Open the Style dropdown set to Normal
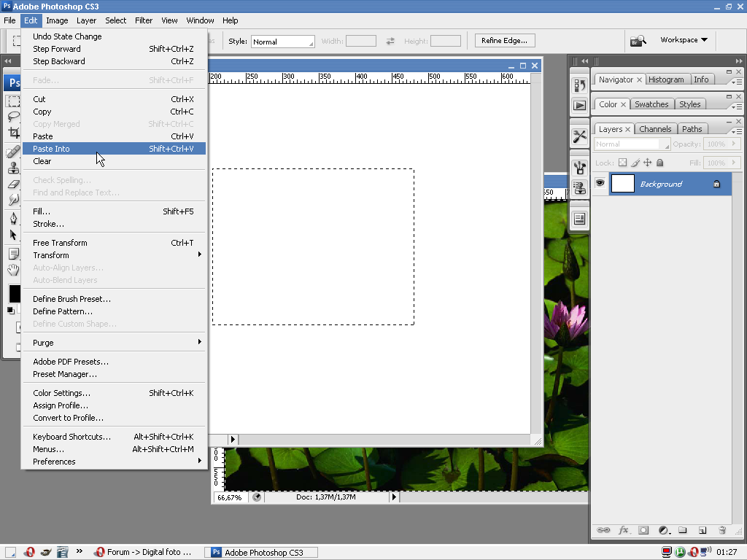This screenshot has height=560, width=747. 283,42
